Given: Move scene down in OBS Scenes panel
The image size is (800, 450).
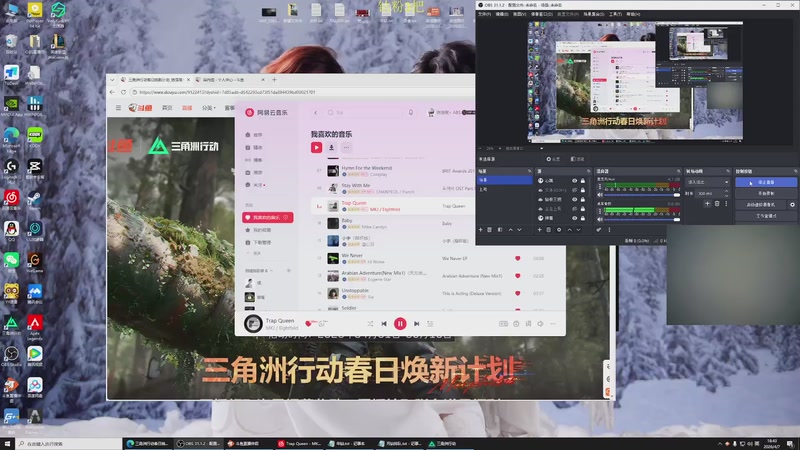Looking at the screenshot, I should 519,230.
